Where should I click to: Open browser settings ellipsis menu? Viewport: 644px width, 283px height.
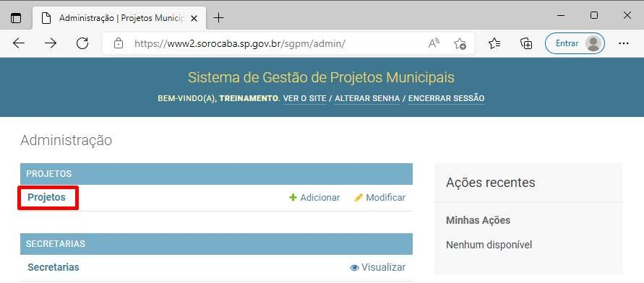coord(624,43)
